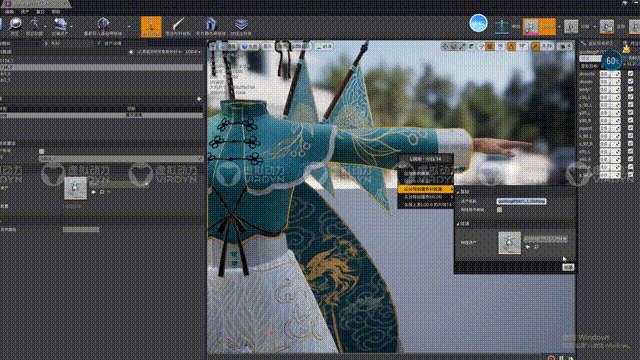The image size is (640, 360).
Task: Click the Create Asset toolbar icon
Action: coord(60,24)
